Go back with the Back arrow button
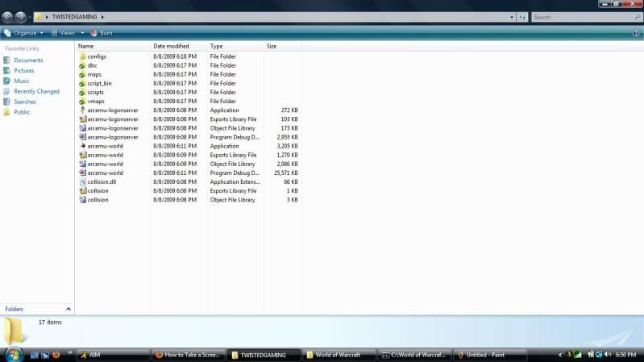 click(7, 17)
